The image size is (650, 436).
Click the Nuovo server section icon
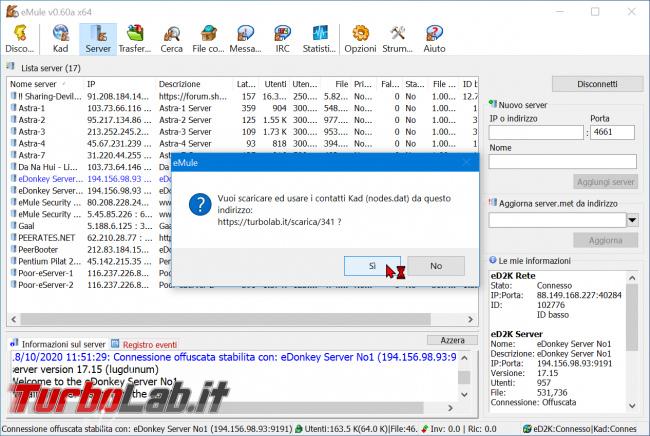[x=492, y=104]
